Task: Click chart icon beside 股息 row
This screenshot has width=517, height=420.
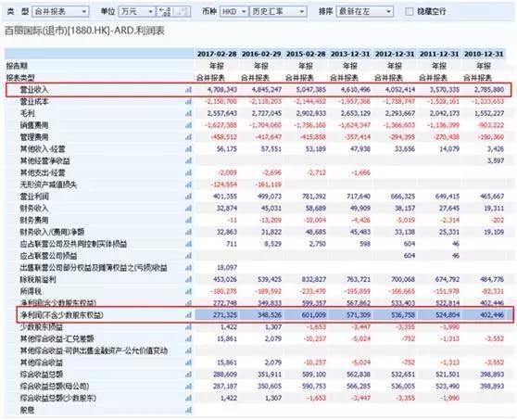Action: tap(188, 410)
